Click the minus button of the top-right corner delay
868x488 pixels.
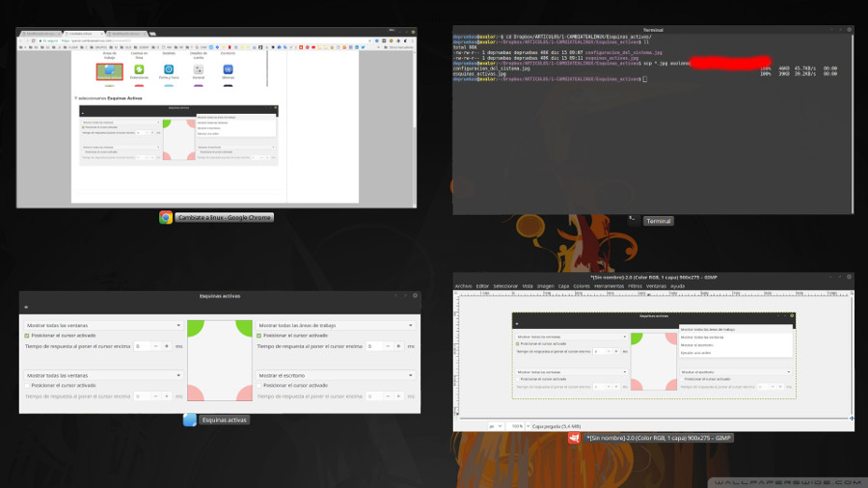tap(388, 346)
